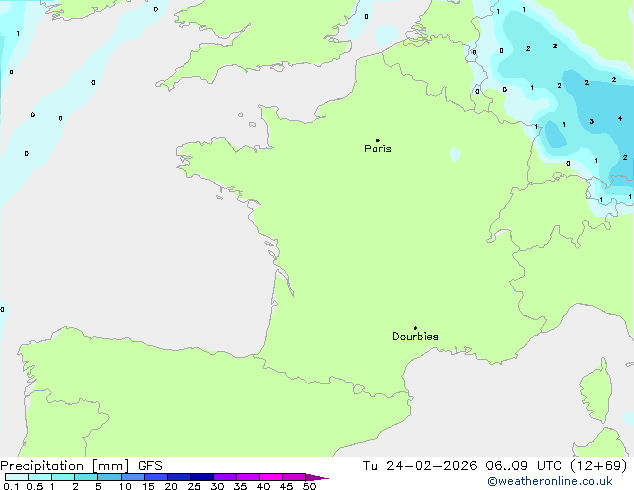Click the '0.5' legend scale value
This screenshot has height=490, width=634.
[34, 486]
